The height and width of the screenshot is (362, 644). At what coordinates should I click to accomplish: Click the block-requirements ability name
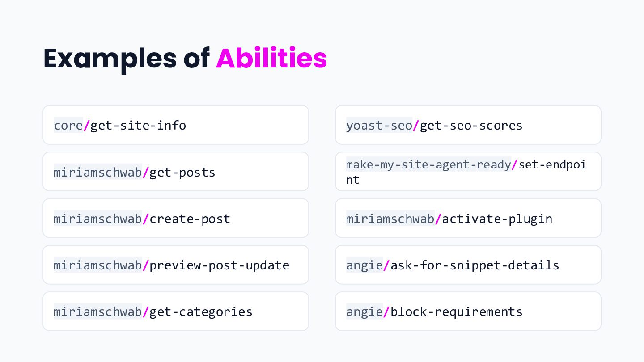coord(457,311)
